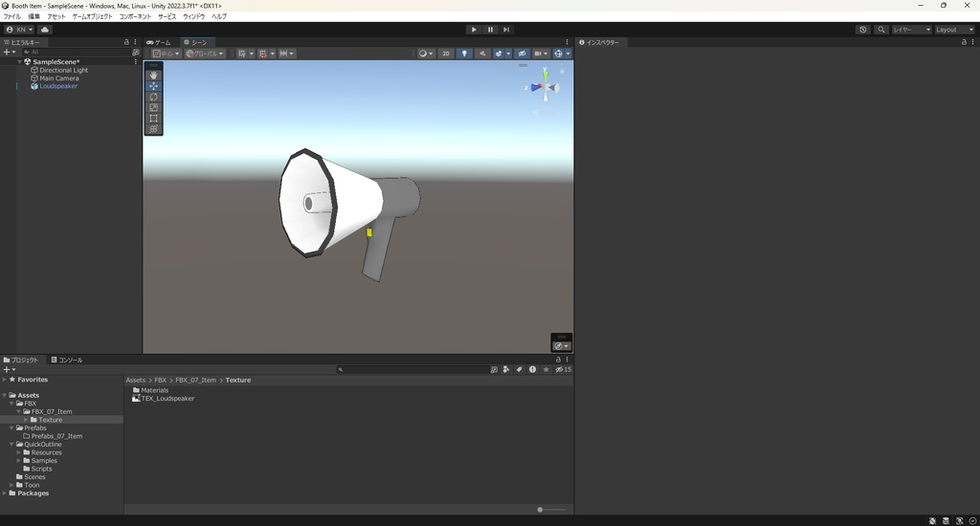This screenshot has width=980, height=526.
Task: Toggle hidden objects visibility in scene
Action: 522,54
